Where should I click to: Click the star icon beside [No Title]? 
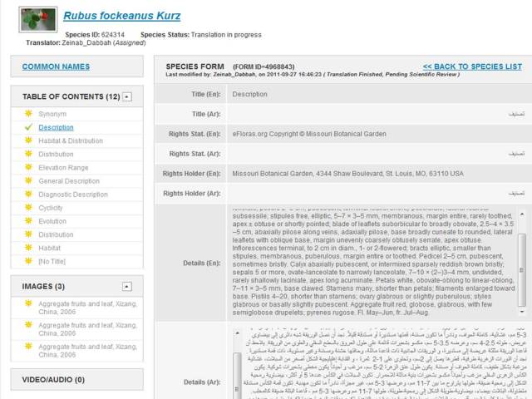[x=28, y=261]
